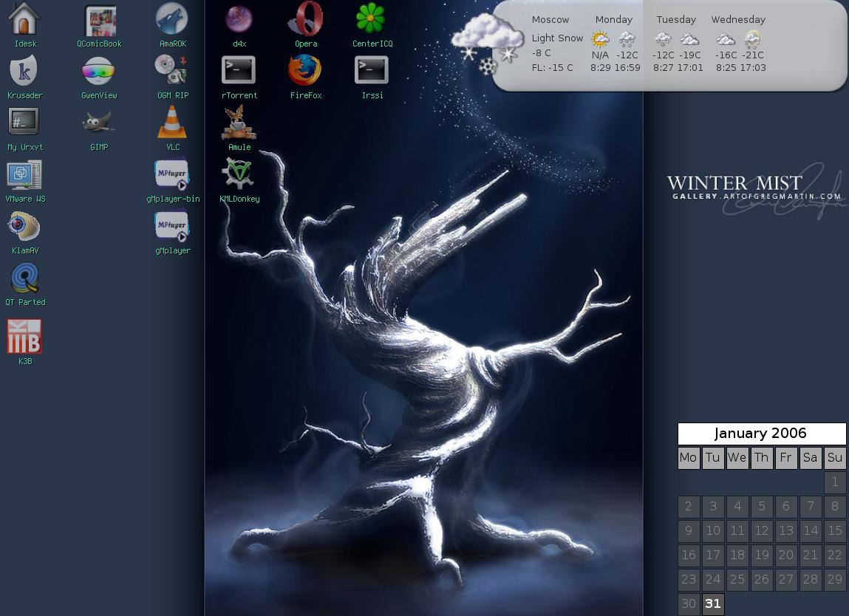Open the Opera browser icon
This screenshot has height=616, width=849.
pos(306,19)
